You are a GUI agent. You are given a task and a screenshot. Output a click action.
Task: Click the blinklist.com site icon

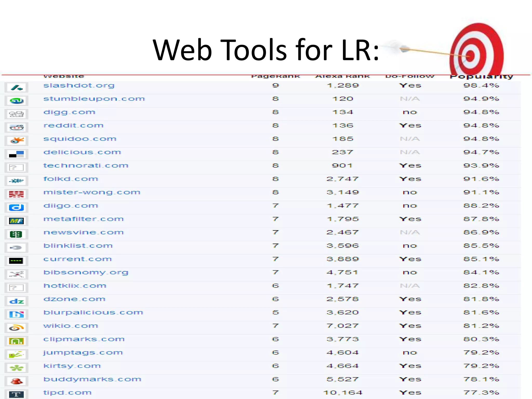pos(16,248)
